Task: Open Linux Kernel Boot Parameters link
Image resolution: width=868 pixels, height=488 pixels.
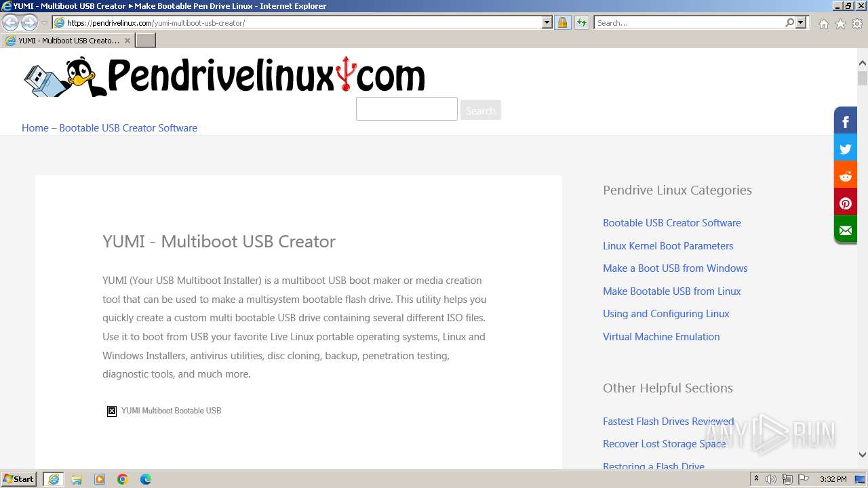Action: [x=668, y=246]
